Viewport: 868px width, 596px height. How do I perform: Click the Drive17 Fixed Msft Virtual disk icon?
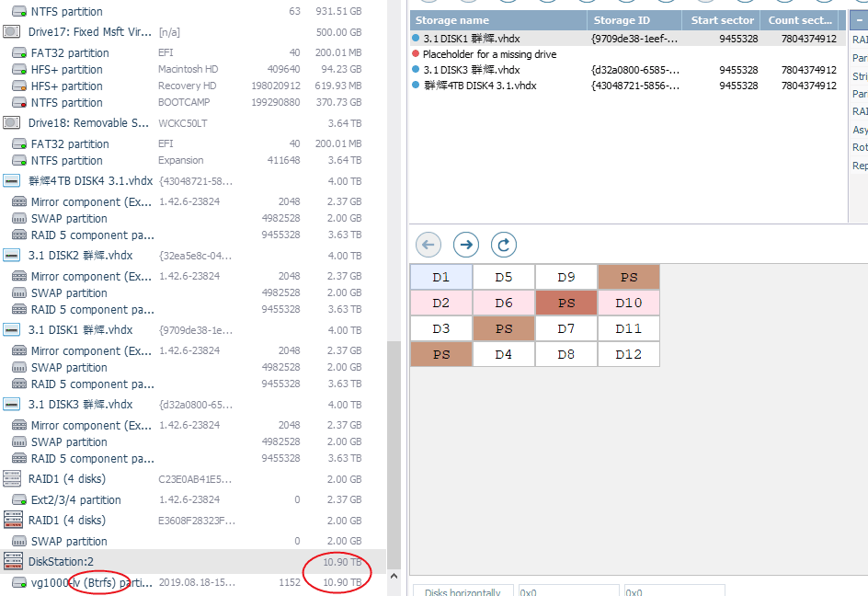[12, 32]
